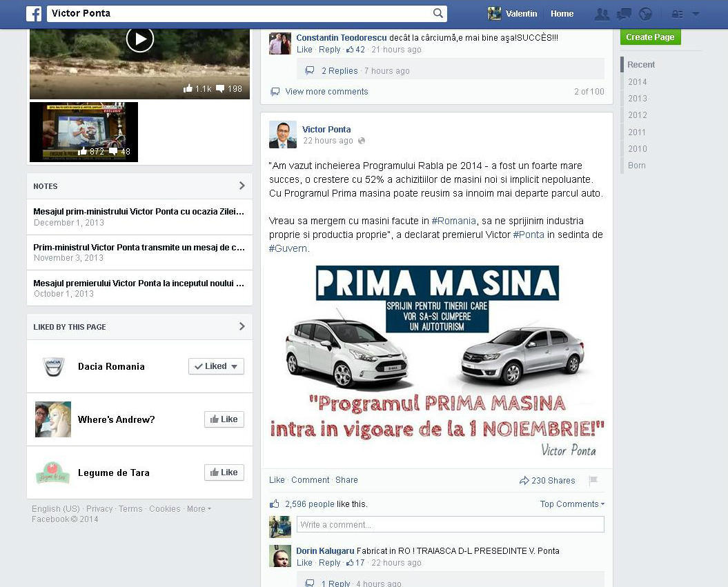View 2,596 people who like this

pyautogui.click(x=309, y=504)
